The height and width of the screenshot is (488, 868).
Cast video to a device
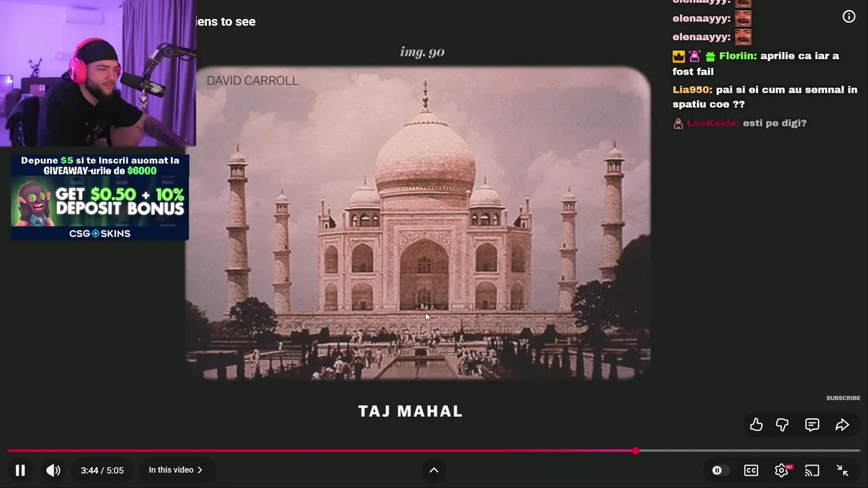[812, 470]
